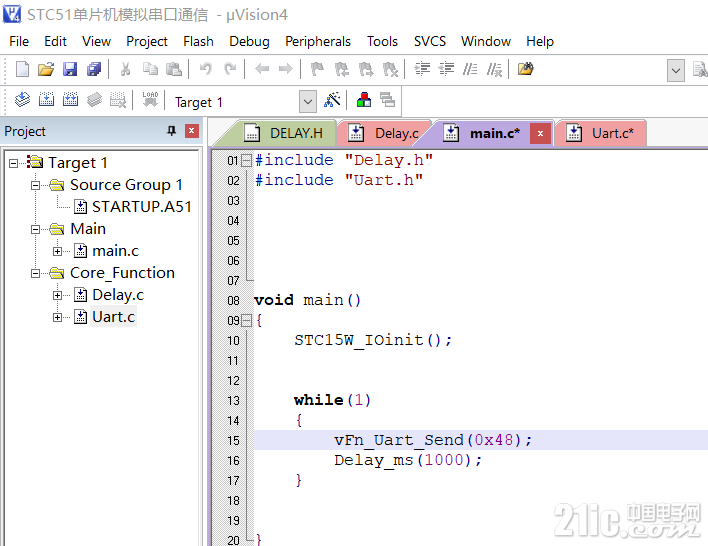Screen dimensions: 708x546
Task: Select Delay.c in the project tree
Action: click(x=118, y=295)
